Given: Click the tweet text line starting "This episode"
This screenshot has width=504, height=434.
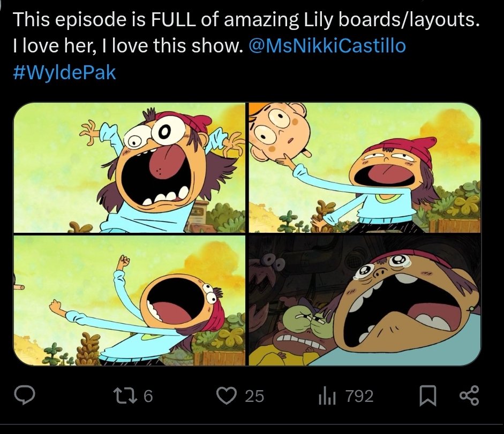Looking at the screenshot, I should [x=246, y=19].
